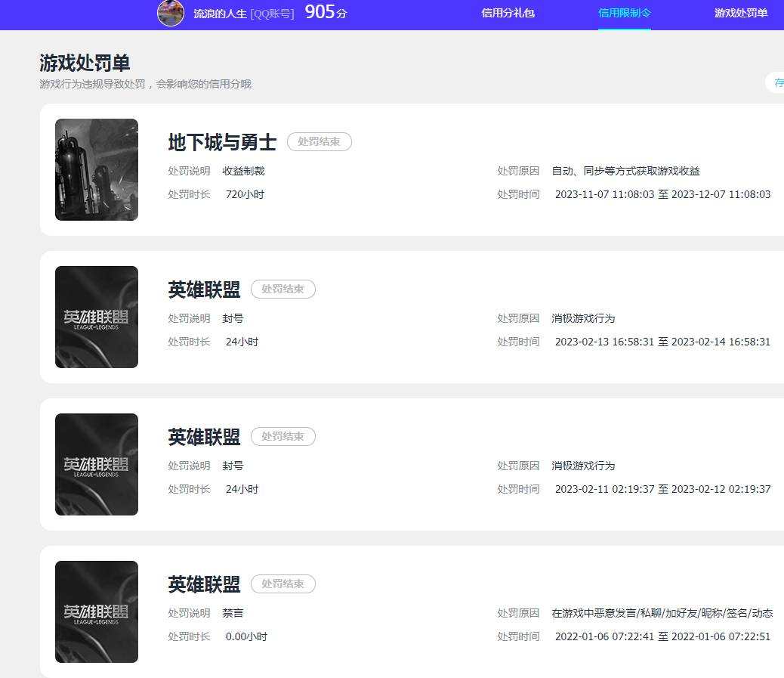Click the 英雄联盟 title of 禁言 penalty

[204, 584]
